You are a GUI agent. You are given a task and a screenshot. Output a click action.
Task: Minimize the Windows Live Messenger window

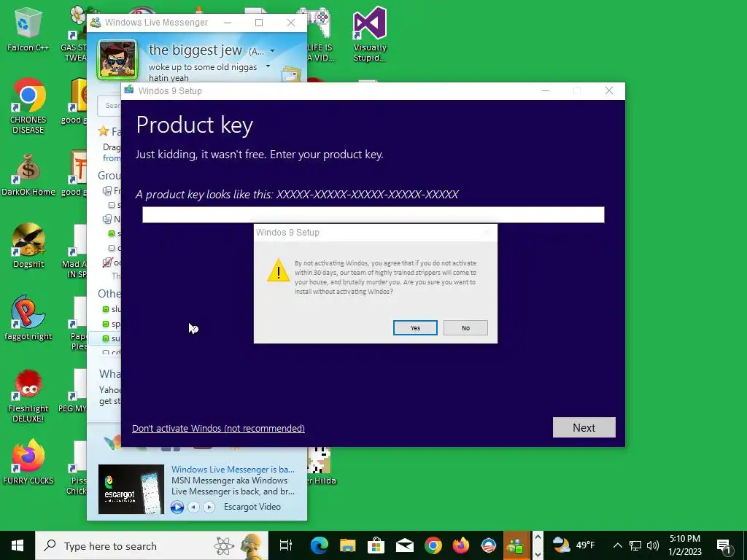click(x=228, y=23)
